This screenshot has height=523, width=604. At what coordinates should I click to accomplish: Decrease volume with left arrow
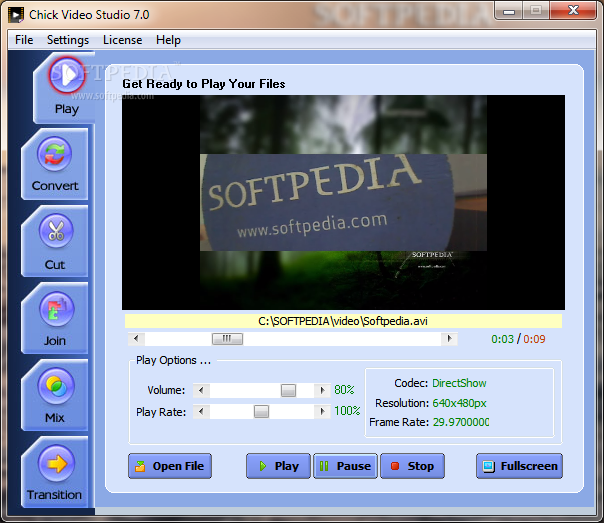(201, 390)
